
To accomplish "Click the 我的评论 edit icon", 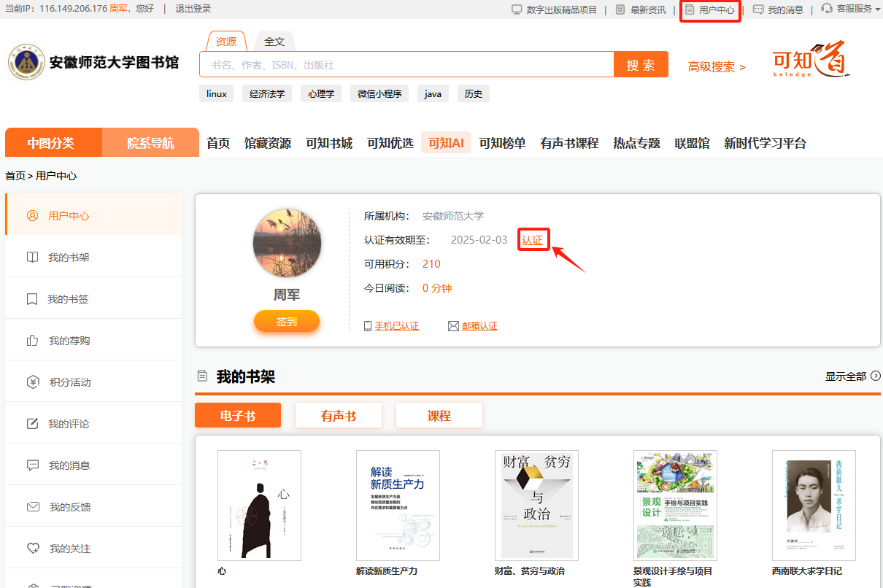I will (32, 424).
